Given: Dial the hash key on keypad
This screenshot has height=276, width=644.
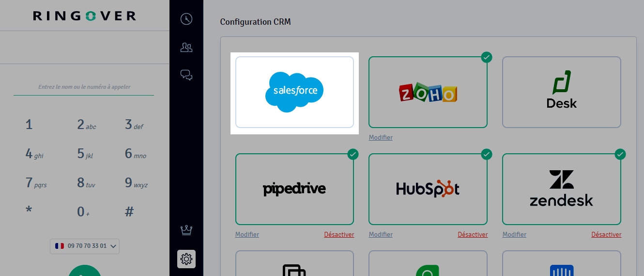Looking at the screenshot, I should click(129, 212).
